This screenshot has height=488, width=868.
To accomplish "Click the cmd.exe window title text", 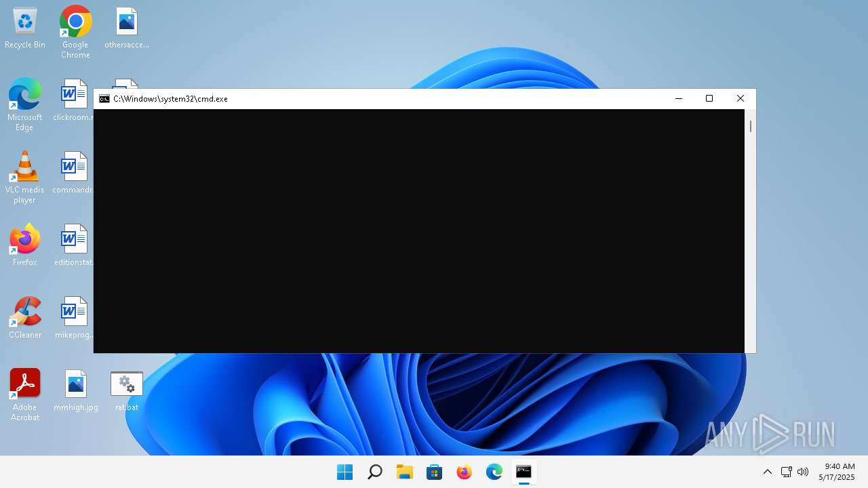I will [x=170, y=99].
